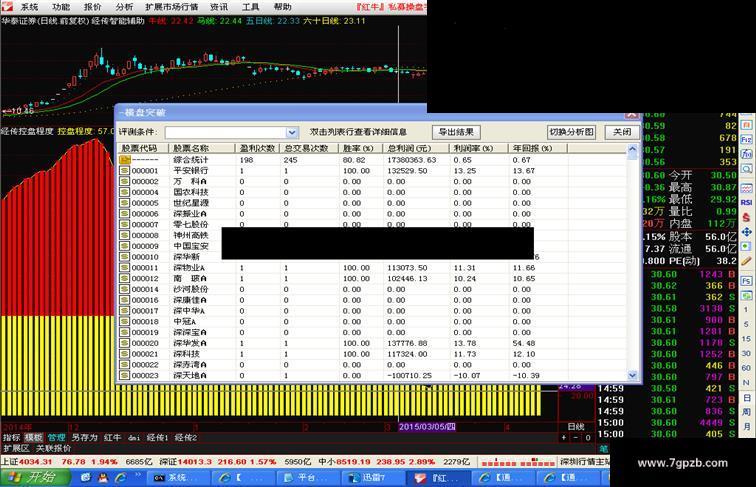This screenshot has height=487, width=756.
Task: Open the 扩展市场行情 menu
Action: click(172, 7)
